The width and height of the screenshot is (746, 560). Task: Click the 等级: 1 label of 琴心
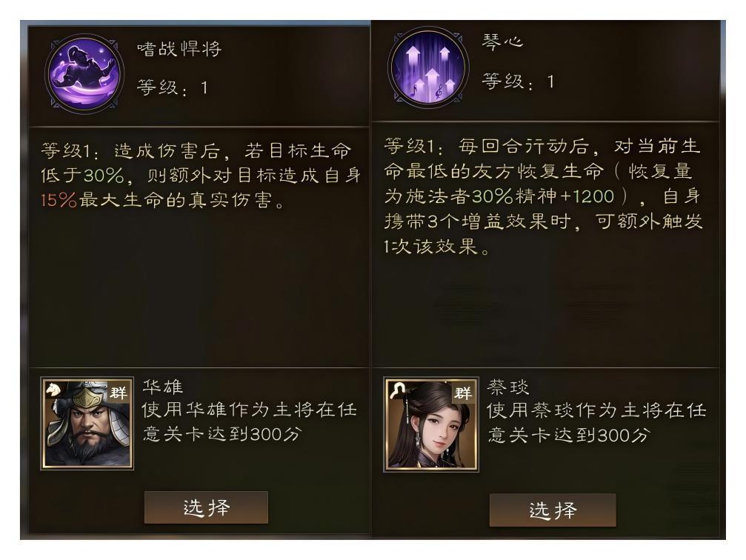[x=518, y=81]
